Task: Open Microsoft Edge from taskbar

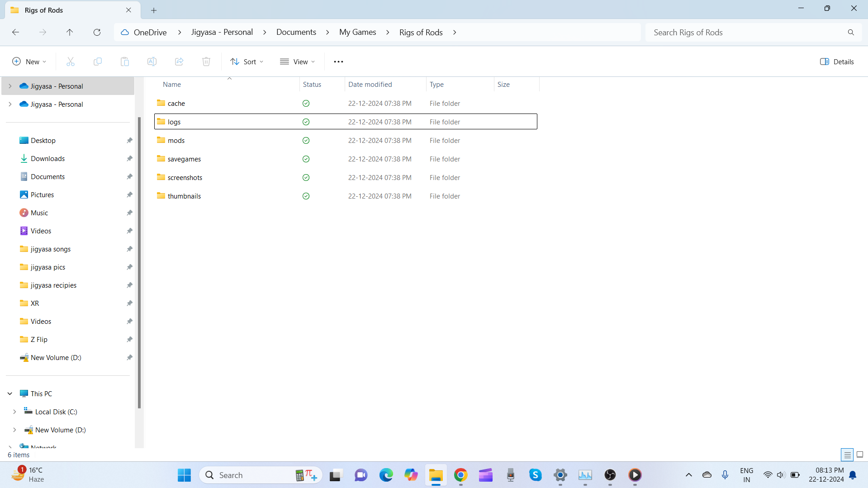Action: 386,475
